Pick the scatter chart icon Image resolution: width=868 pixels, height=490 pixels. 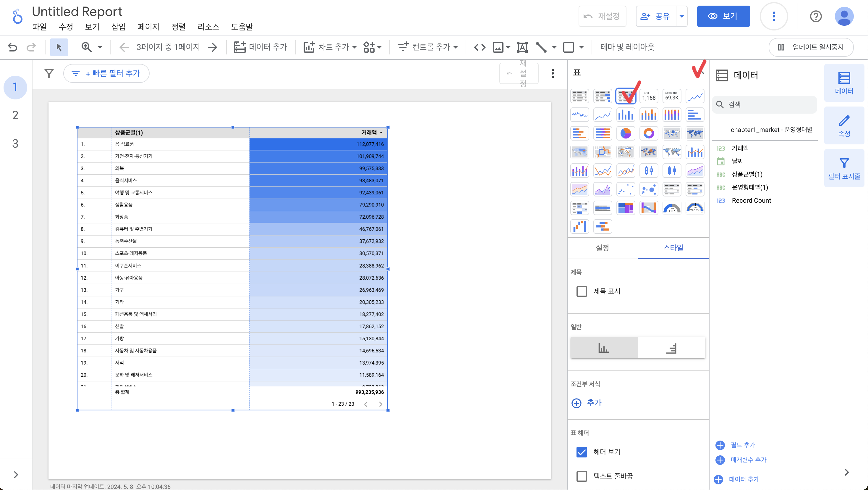coord(625,190)
